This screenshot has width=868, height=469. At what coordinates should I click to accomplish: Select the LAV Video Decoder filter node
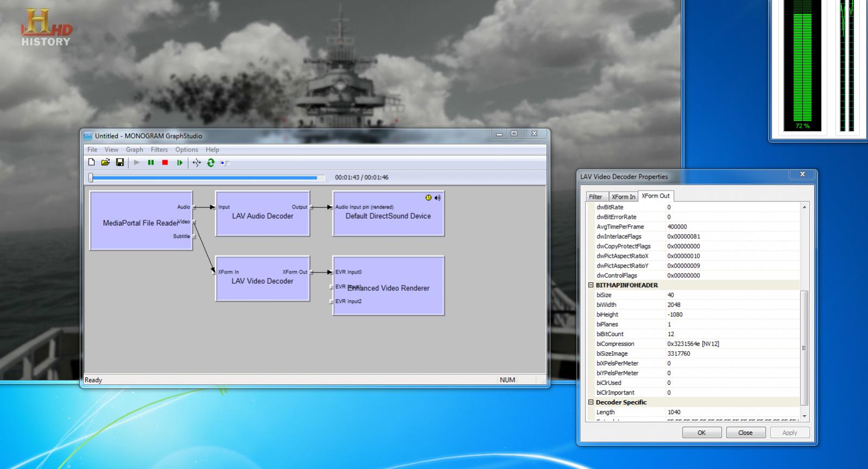(x=262, y=288)
